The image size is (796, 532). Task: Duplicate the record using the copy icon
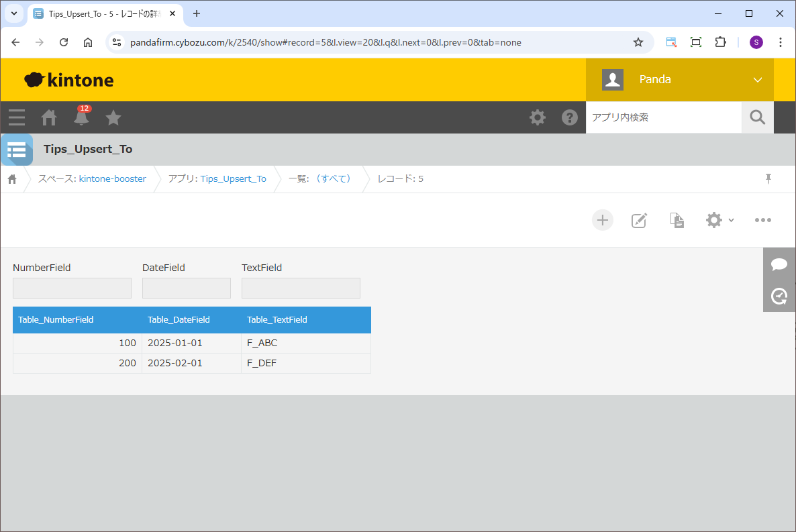pyautogui.click(x=677, y=220)
